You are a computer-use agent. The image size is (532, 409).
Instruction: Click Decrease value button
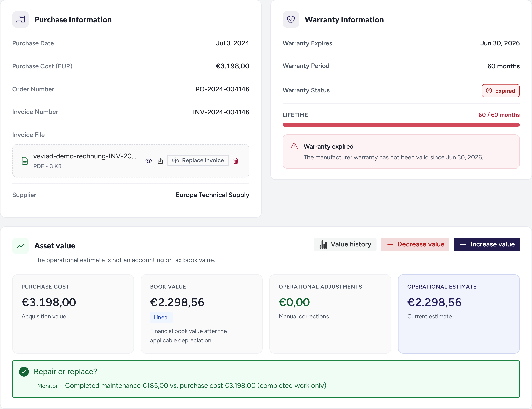tap(415, 244)
